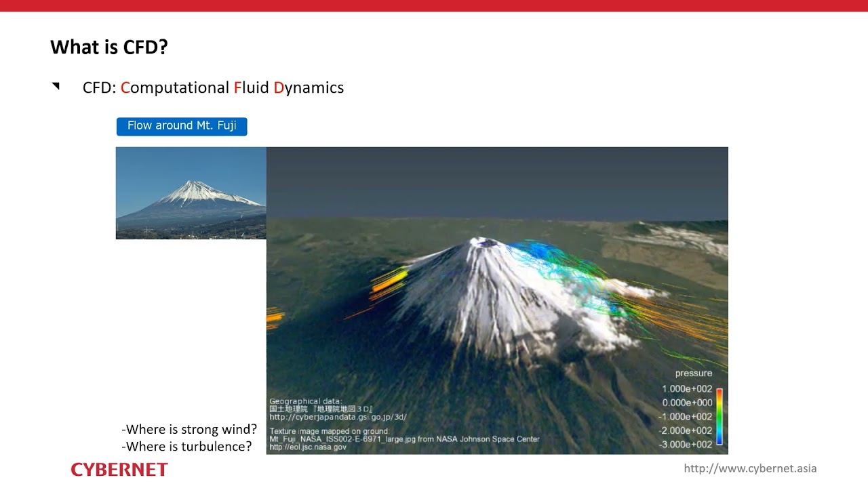868x488 pixels.
Task: Click the 'Computational Fluid Dynamics' bullet text
Action: [232, 87]
